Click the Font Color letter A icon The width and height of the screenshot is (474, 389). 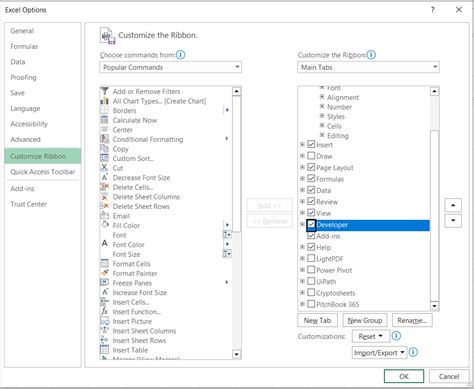105,244
